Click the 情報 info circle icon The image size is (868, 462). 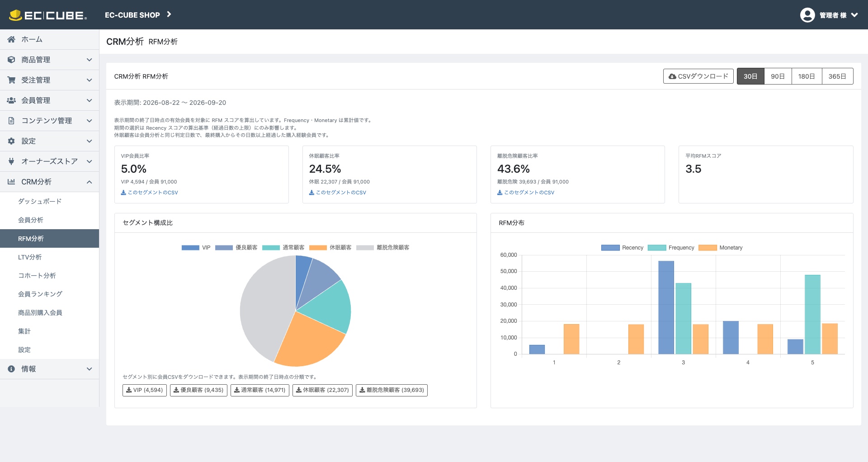(x=11, y=369)
